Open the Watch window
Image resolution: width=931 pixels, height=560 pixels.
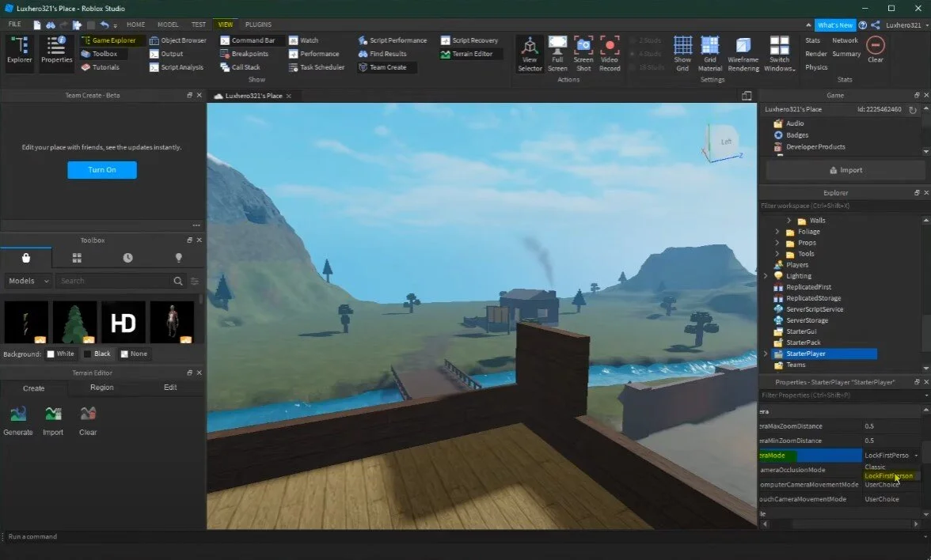303,40
